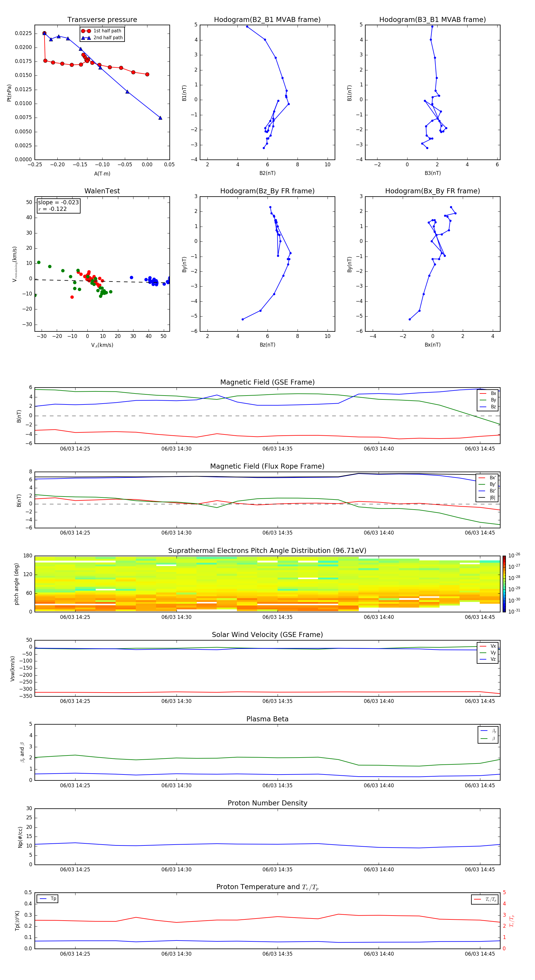This screenshot has width=535, height=980.
Task: Click the "Magnetic Field (Flux Rope Frame)" title
Action: pos(267,467)
